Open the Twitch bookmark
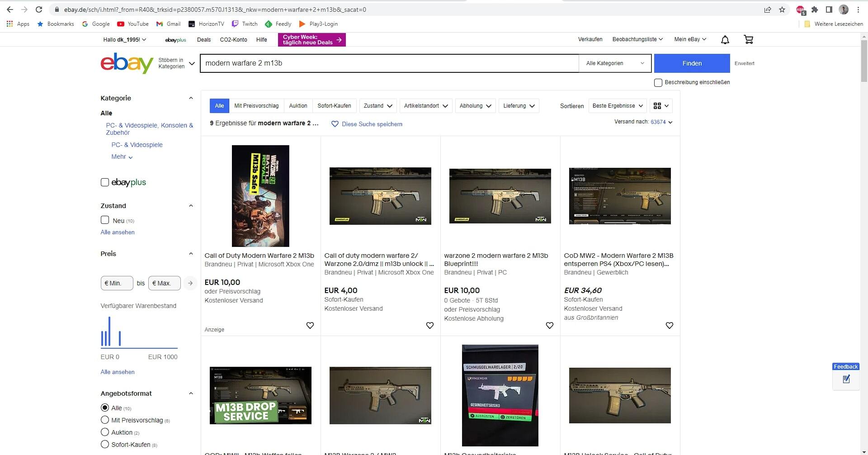868x455 pixels. 245,24
